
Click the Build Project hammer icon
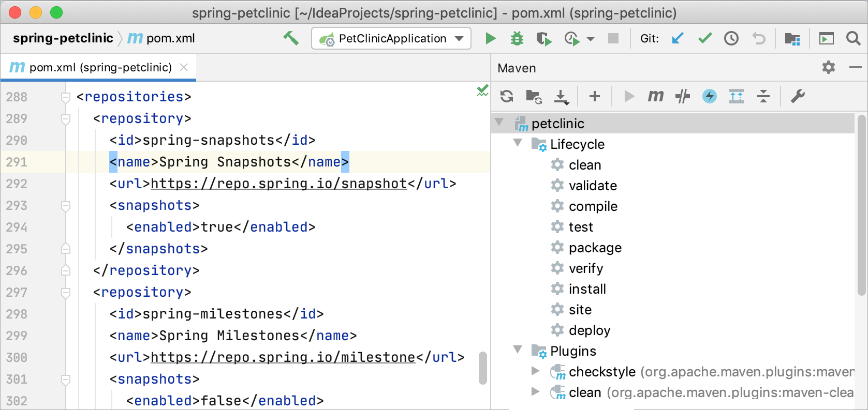[x=291, y=38]
